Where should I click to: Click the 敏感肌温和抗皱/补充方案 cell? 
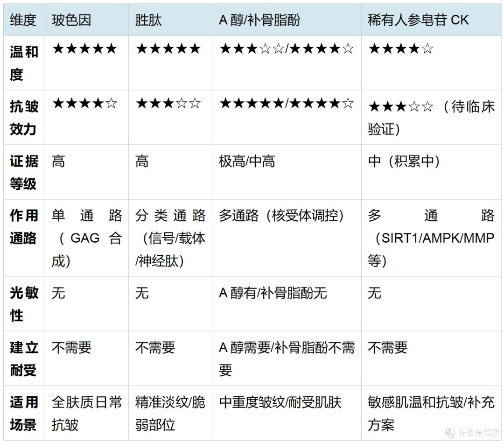pyautogui.click(x=431, y=414)
